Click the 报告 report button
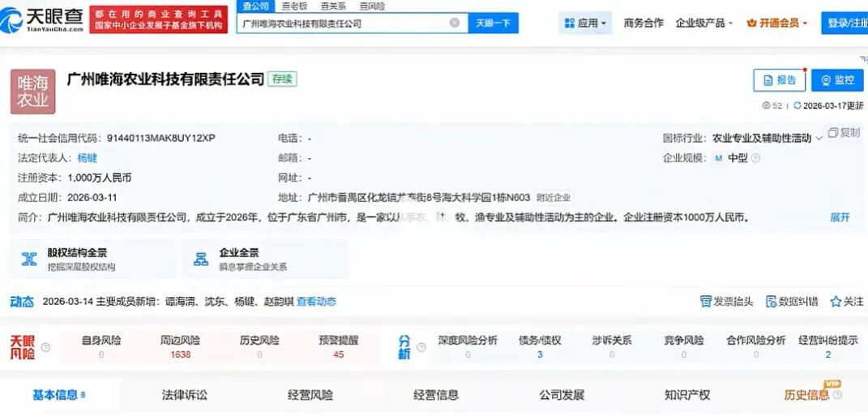 click(x=780, y=80)
